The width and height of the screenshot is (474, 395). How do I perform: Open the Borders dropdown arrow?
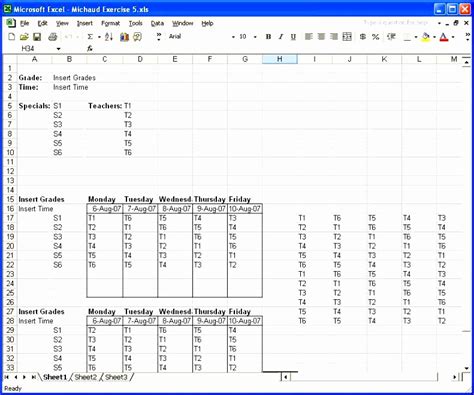pos(416,37)
